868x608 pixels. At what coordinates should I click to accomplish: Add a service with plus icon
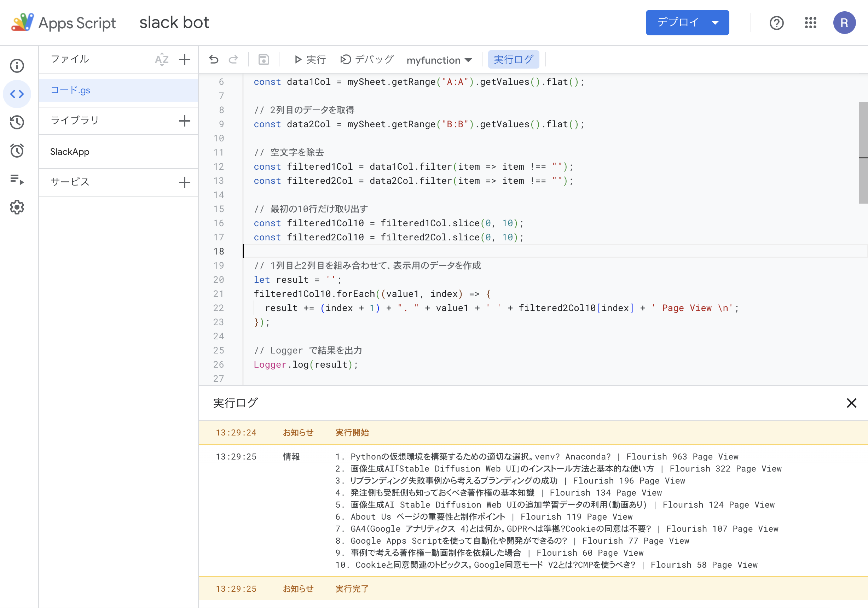[x=185, y=182]
